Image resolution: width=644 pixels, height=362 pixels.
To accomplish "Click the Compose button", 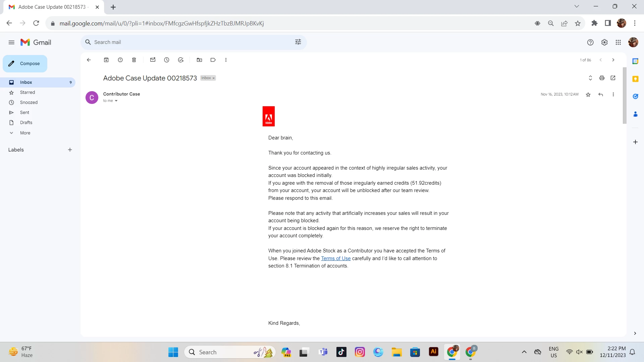I will 25,64.
